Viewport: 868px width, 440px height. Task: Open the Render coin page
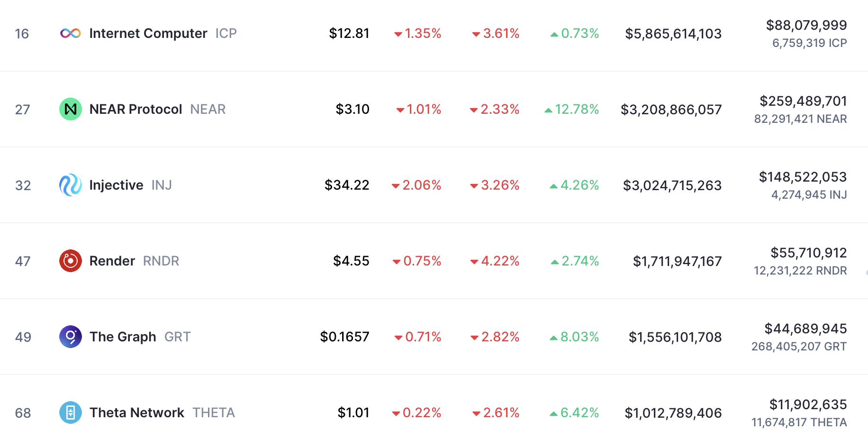click(x=112, y=261)
